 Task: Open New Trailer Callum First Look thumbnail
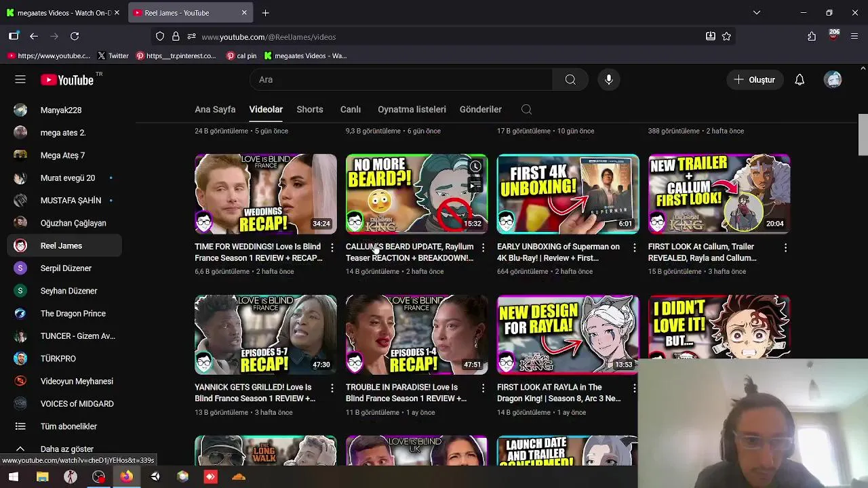click(719, 194)
